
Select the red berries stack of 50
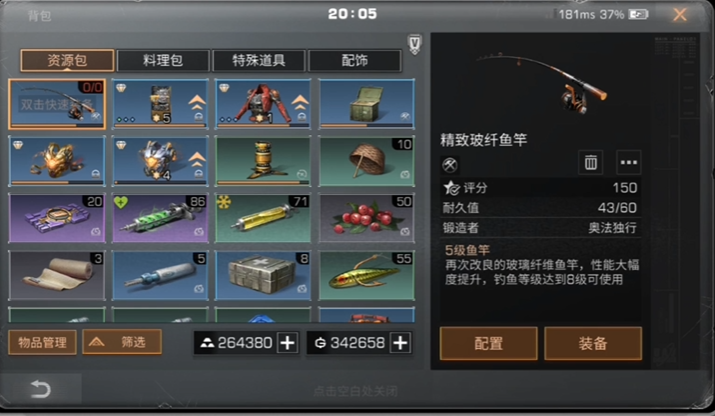[x=367, y=218]
